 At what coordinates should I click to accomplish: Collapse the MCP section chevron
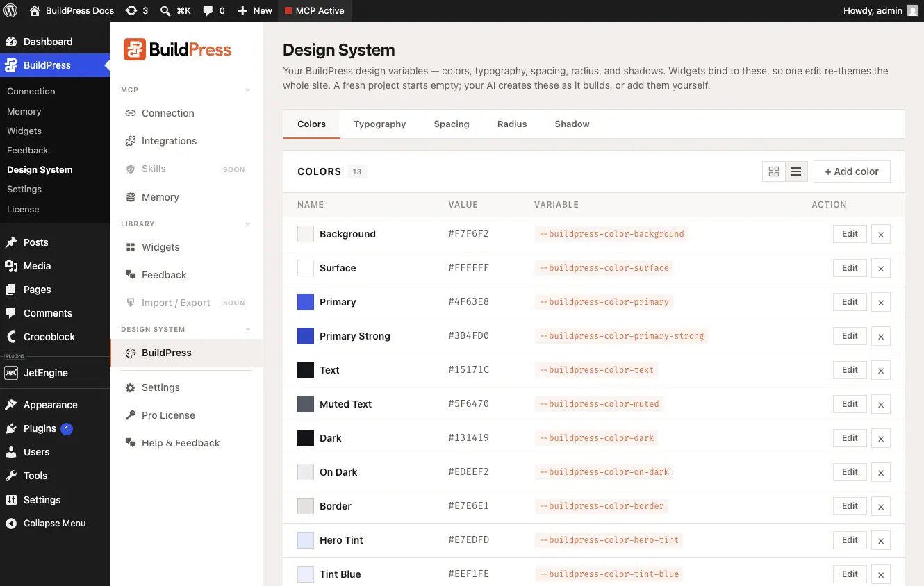tap(248, 90)
